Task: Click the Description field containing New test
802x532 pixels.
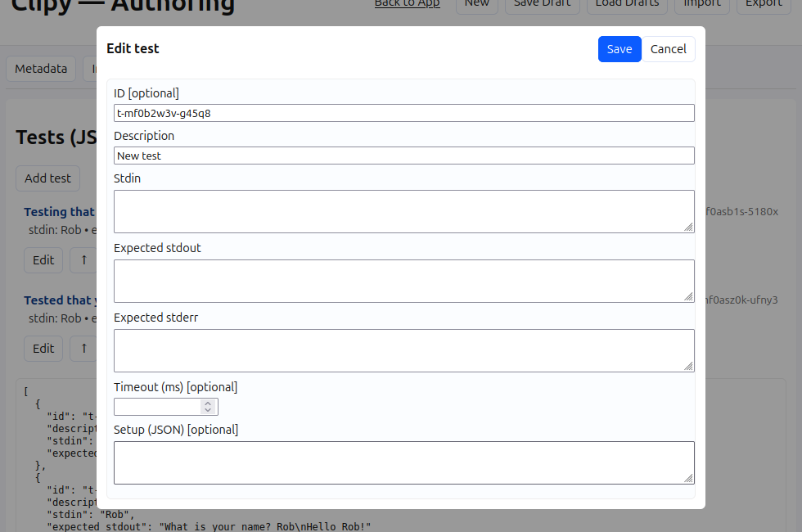Action: pyautogui.click(x=404, y=156)
